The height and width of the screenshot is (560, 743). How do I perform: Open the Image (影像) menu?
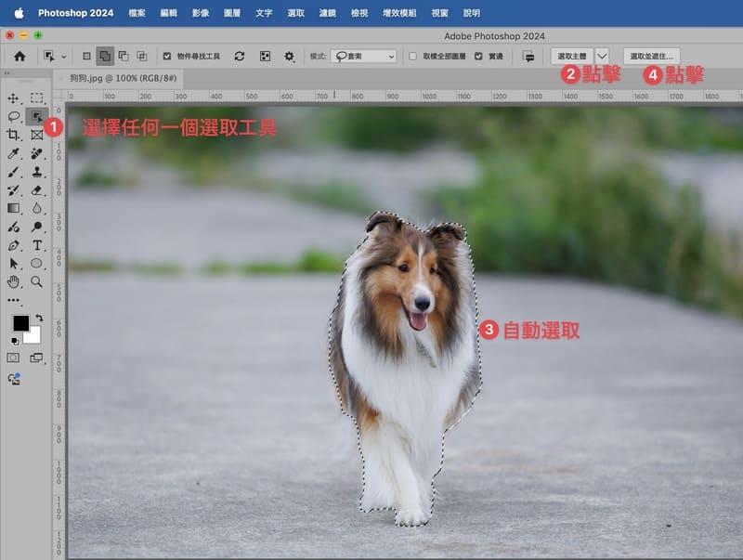[201, 13]
